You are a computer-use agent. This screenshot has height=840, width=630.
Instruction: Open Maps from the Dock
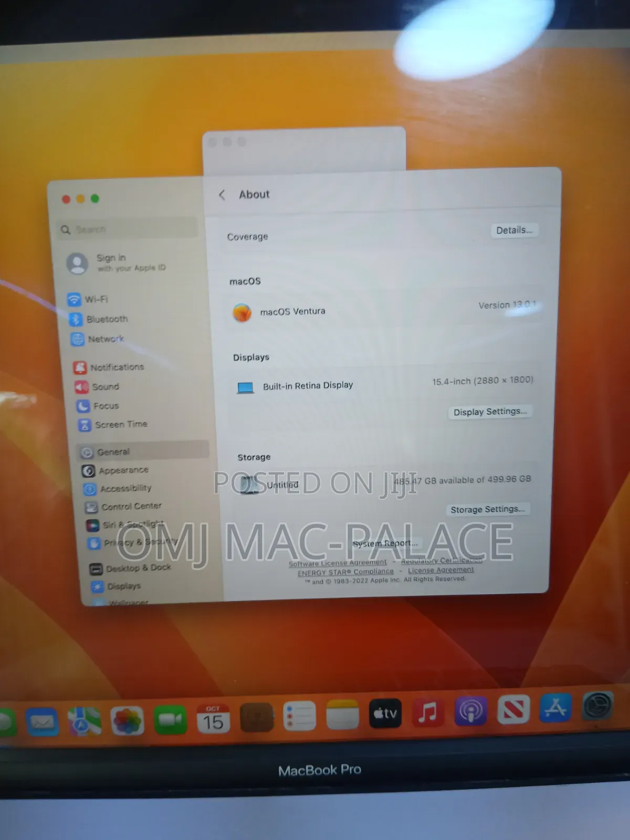(x=85, y=721)
